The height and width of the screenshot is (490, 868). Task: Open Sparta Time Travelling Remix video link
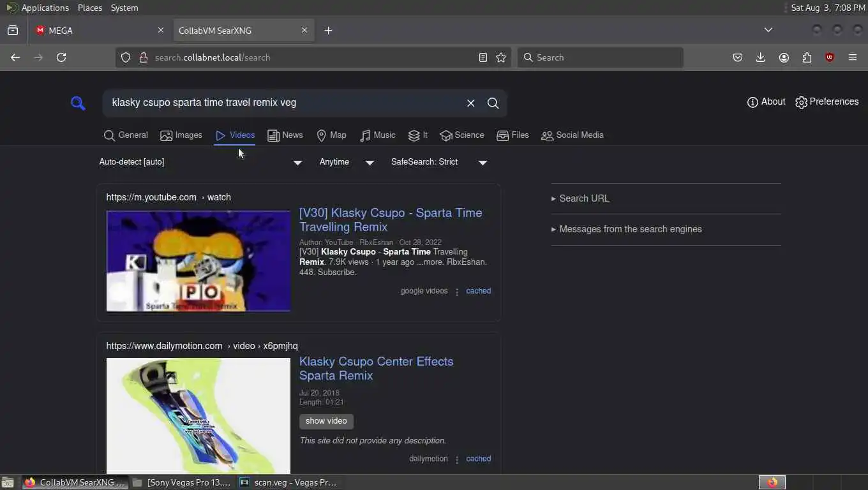[x=391, y=219]
